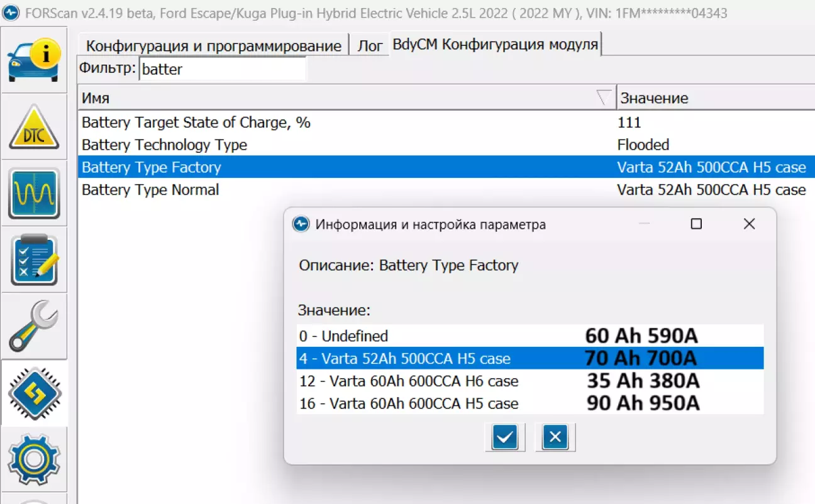Maximize the parameter settings dialog window
This screenshot has height=504, width=815.
coord(696,224)
